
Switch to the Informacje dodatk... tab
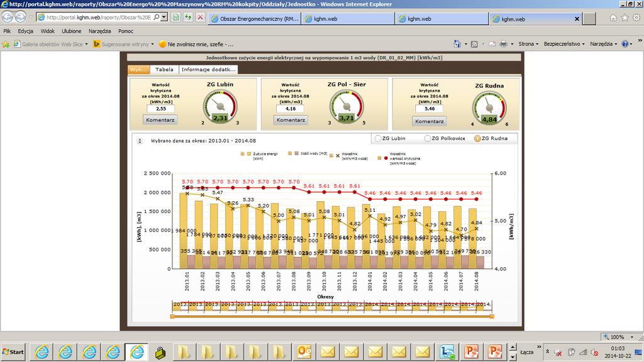pos(209,69)
